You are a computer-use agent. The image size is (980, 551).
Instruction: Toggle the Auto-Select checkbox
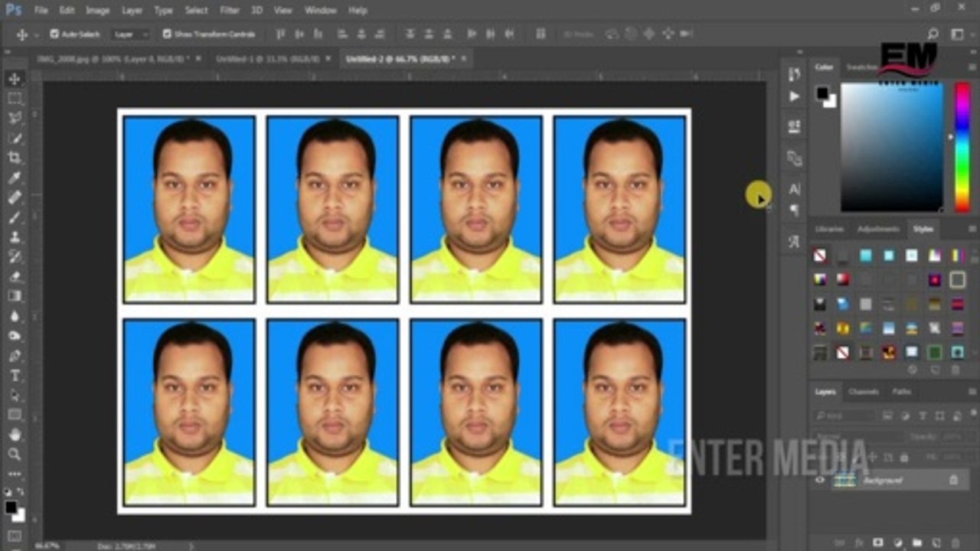pyautogui.click(x=54, y=34)
